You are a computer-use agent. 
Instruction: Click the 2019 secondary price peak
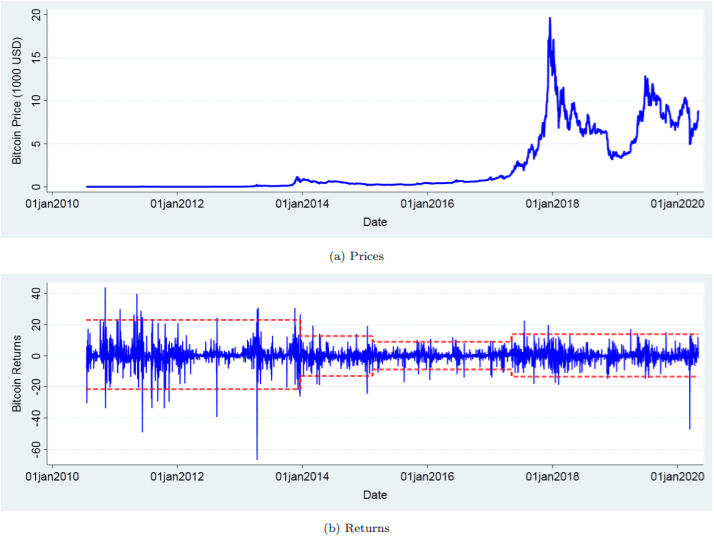click(646, 78)
